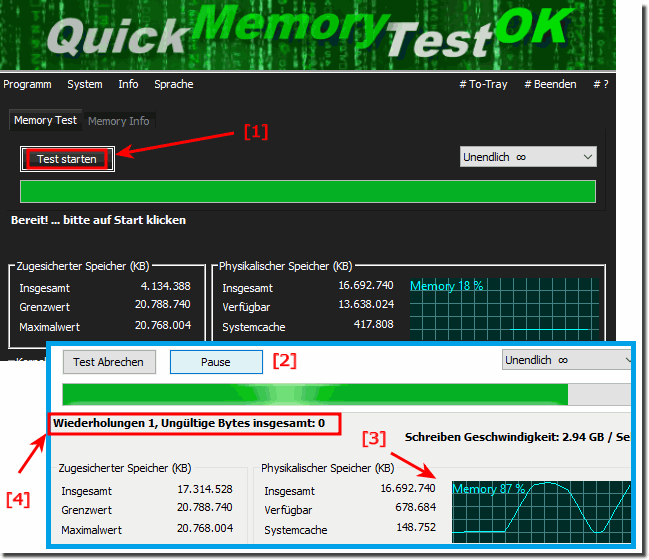The image size is (649, 560).
Task: Click the Memory 18 % graph
Action: (504, 309)
